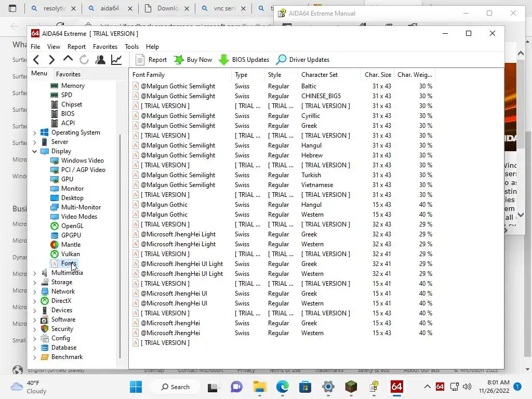Switch to the Favorites sidebar tab

(68, 74)
